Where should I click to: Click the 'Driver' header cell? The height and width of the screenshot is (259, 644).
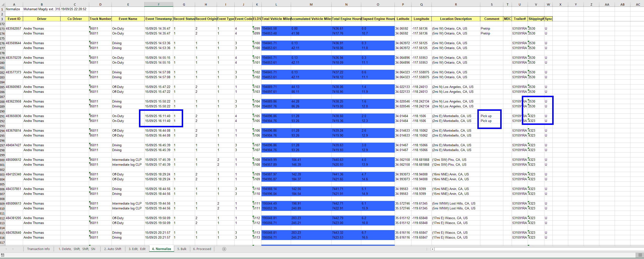pyautogui.click(x=42, y=19)
